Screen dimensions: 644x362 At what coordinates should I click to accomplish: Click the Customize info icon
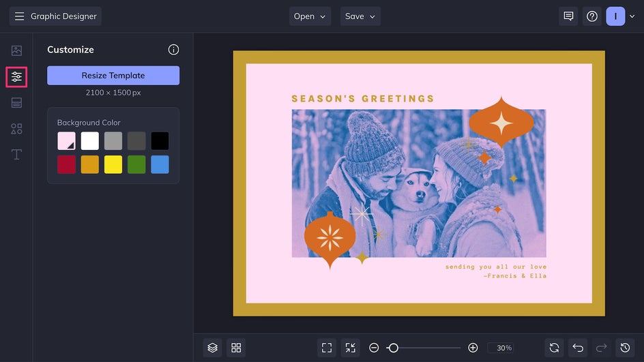point(173,50)
